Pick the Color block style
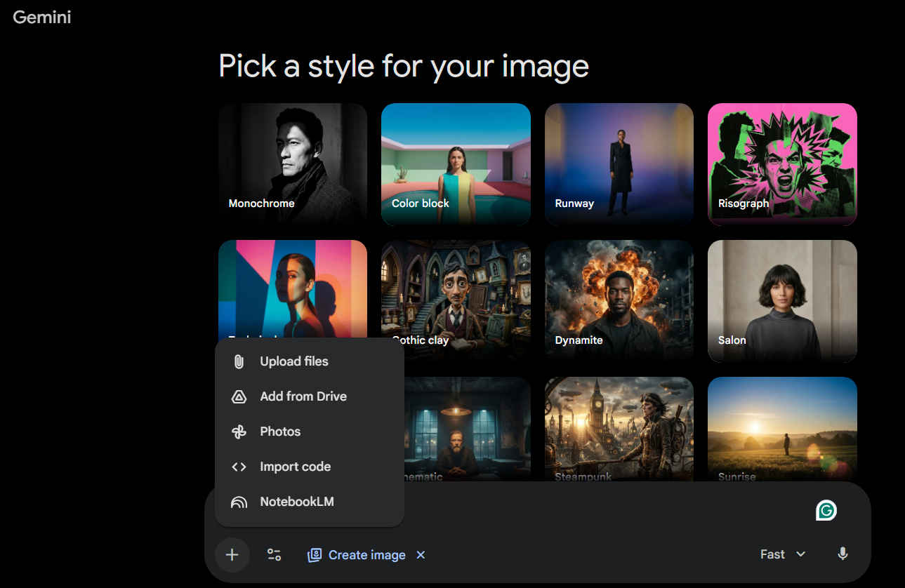The height and width of the screenshot is (588, 905). point(456,164)
